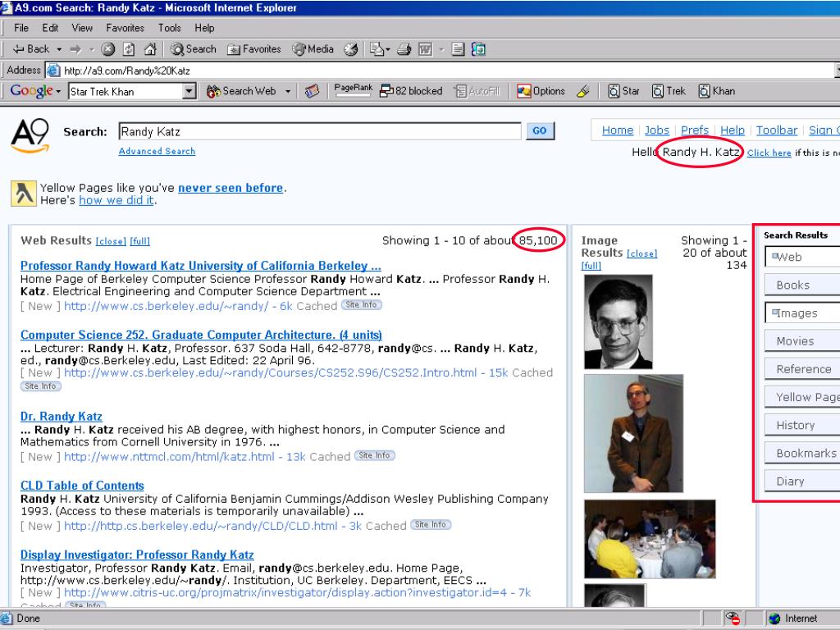Open the Advanced Search link

[157, 151]
